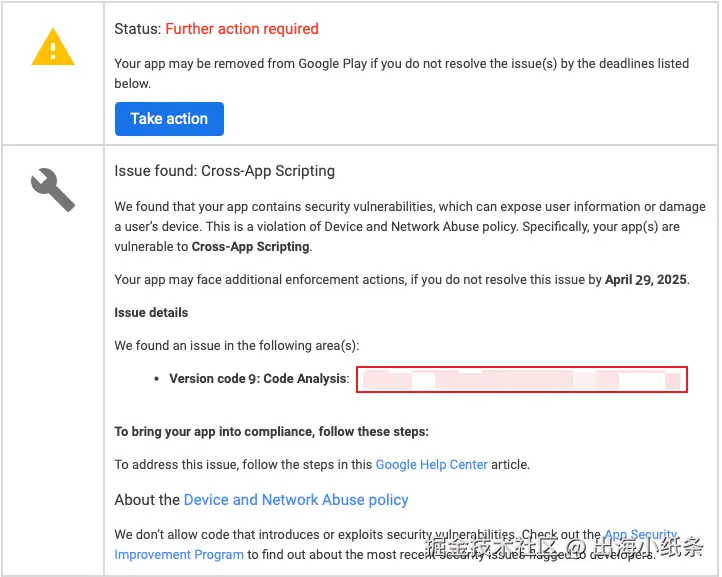Click the 'We found an issue in the following area(s)' line
722x577 pixels.
pos(236,345)
